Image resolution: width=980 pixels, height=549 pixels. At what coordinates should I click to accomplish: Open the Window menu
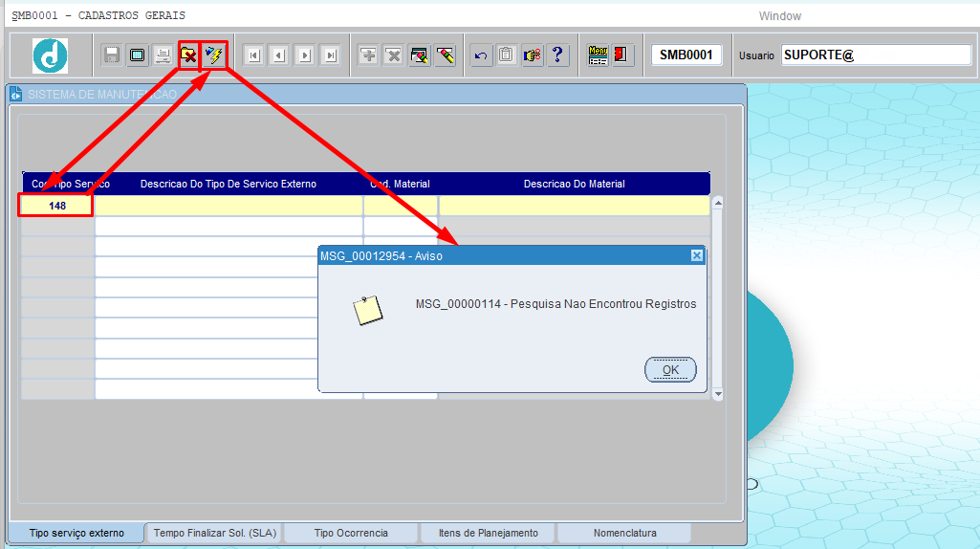point(779,16)
